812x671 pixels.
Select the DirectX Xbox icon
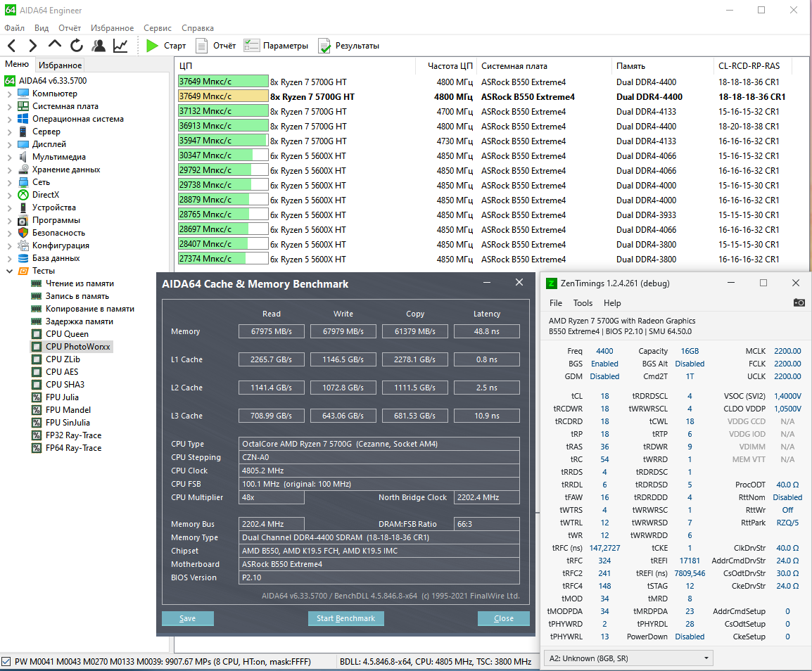pos(23,195)
